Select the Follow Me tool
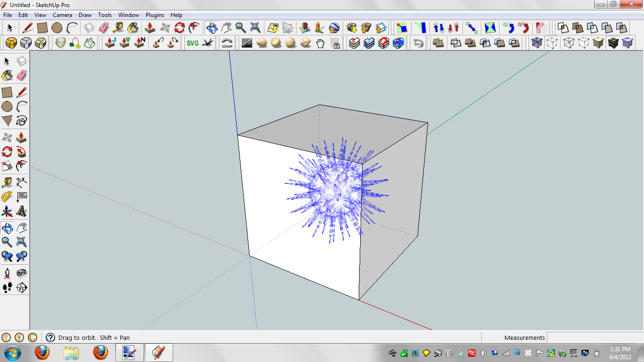Viewport: 644px width, 362px height. tap(21, 152)
